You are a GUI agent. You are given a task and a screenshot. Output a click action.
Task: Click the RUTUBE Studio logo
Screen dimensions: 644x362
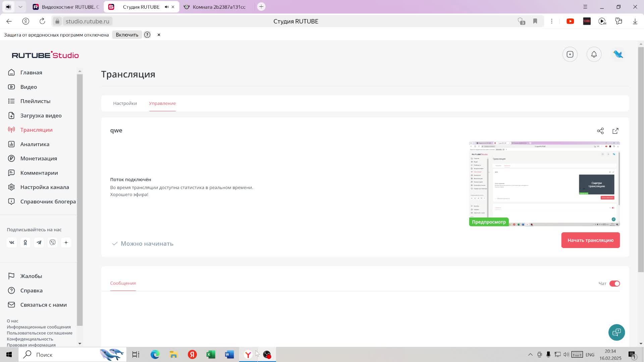[x=45, y=55]
